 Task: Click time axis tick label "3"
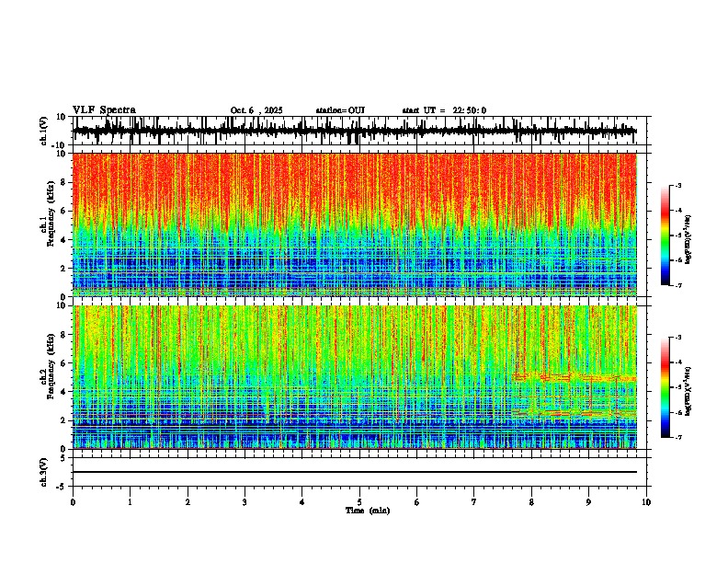point(245,502)
